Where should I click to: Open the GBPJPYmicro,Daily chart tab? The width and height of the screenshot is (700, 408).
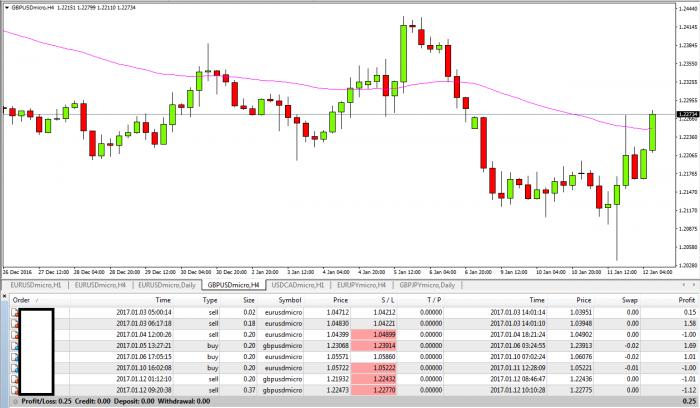[427, 285]
